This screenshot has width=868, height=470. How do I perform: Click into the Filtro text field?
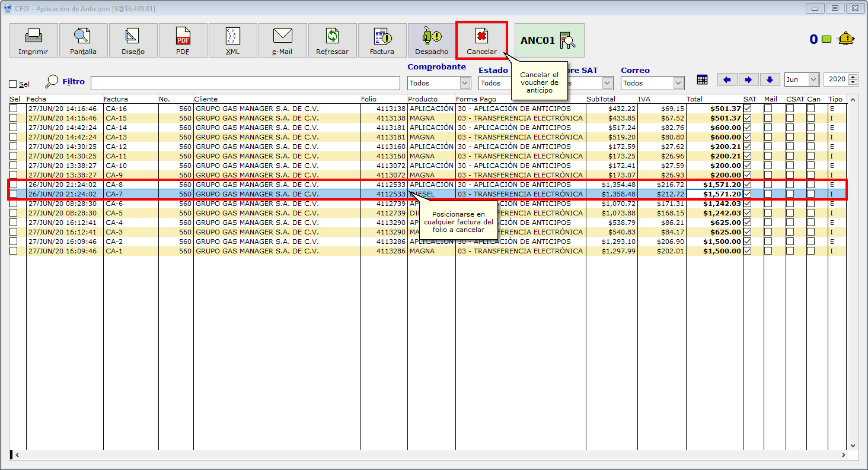pyautogui.click(x=245, y=83)
